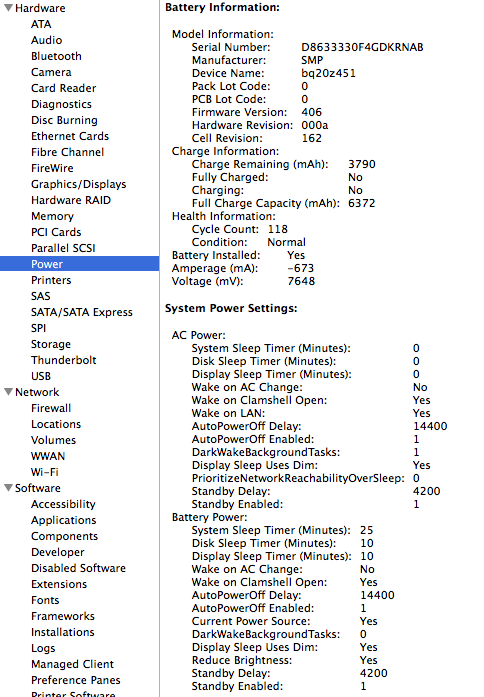Select Ethernet Cards entry
Screen dimensions: 484x697
click(x=70, y=136)
